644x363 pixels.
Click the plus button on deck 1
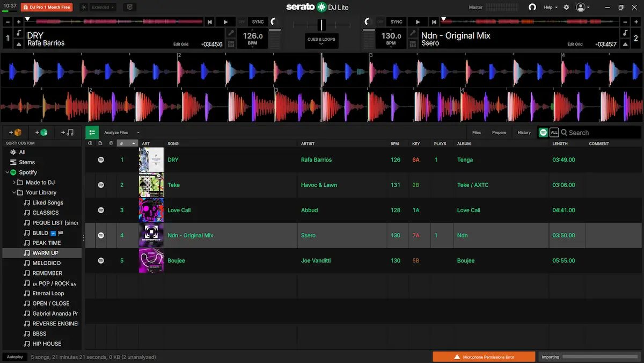coord(19,22)
